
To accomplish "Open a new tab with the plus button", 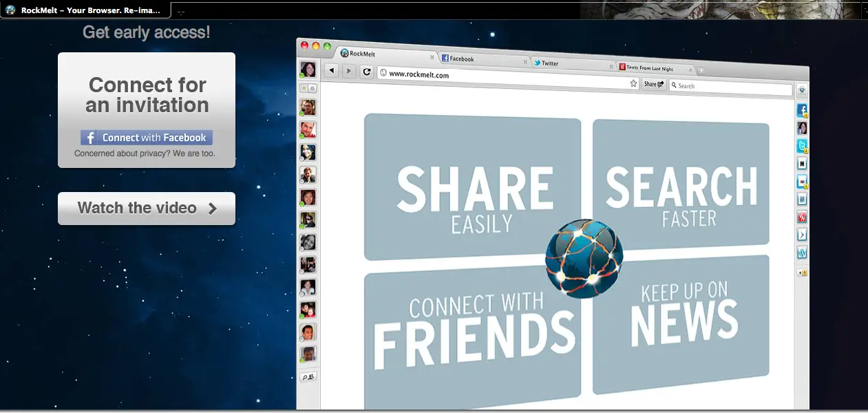I will point(701,71).
